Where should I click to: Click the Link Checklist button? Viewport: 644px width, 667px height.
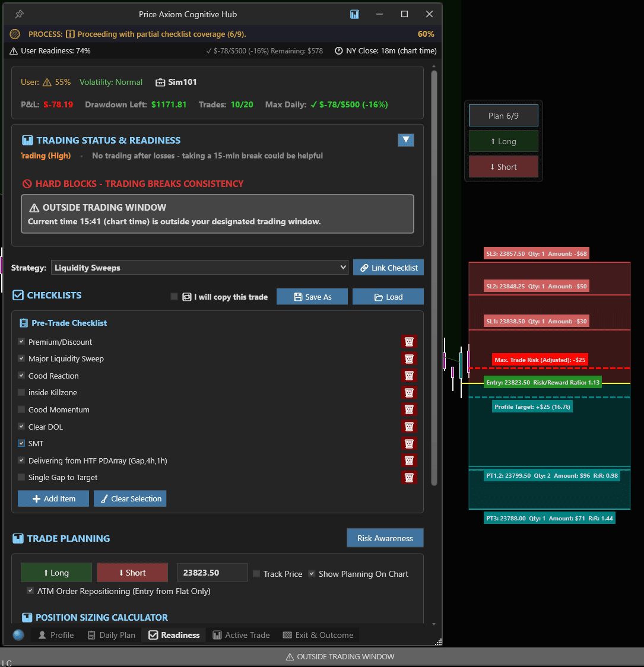pyautogui.click(x=388, y=267)
